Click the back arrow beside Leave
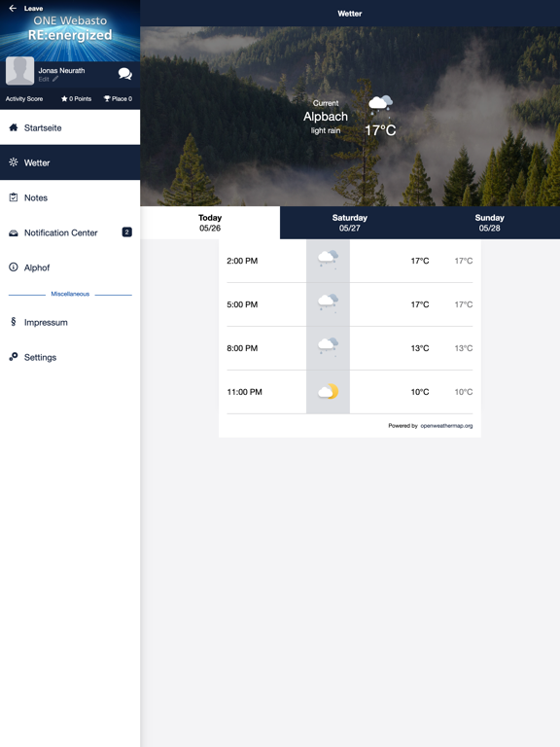 tap(13, 8)
